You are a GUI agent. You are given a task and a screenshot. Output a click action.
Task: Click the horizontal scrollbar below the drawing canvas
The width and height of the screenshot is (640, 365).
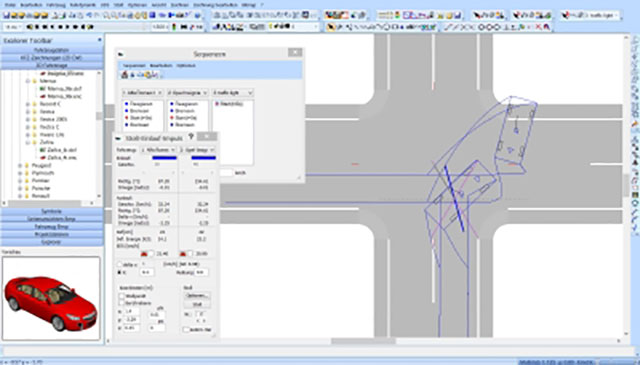click(363, 341)
